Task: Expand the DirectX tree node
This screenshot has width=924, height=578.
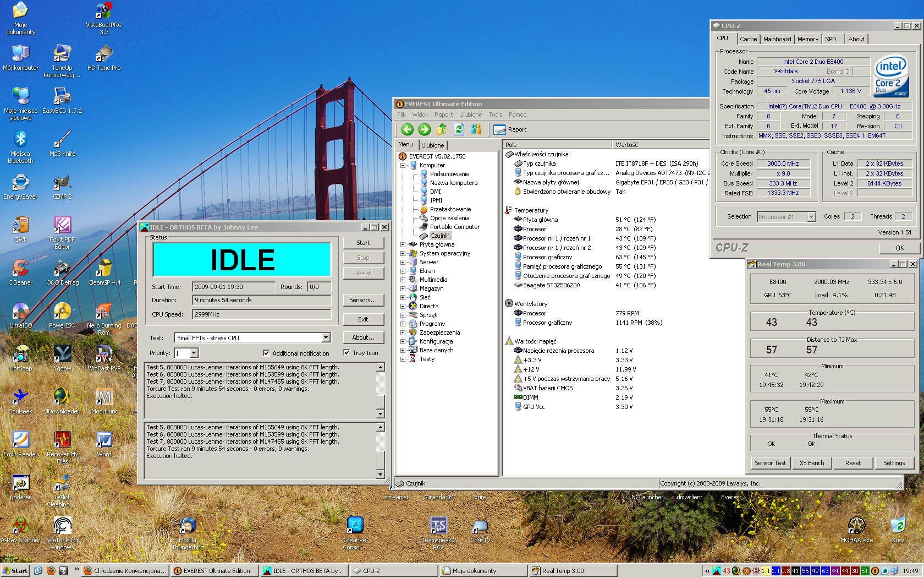Action: pyautogui.click(x=403, y=306)
